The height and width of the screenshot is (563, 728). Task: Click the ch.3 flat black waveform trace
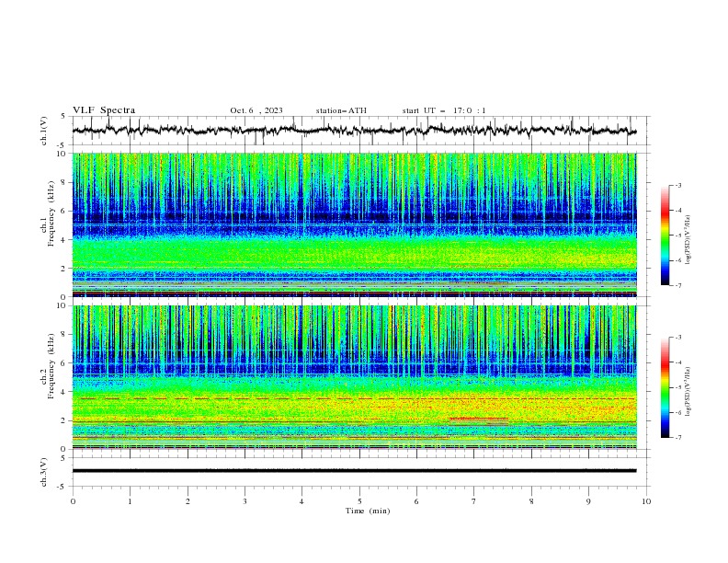354,471
